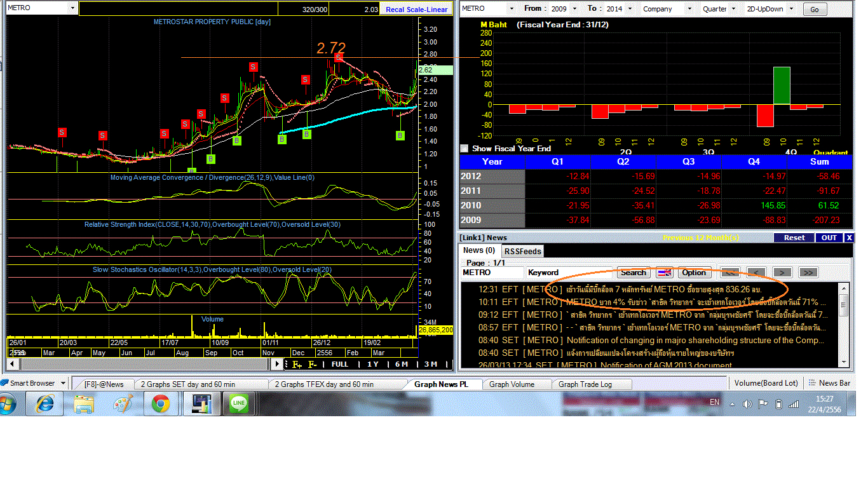868x488 pixels.
Task: Open LINE from the taskbar
Action: coord(240,403)
